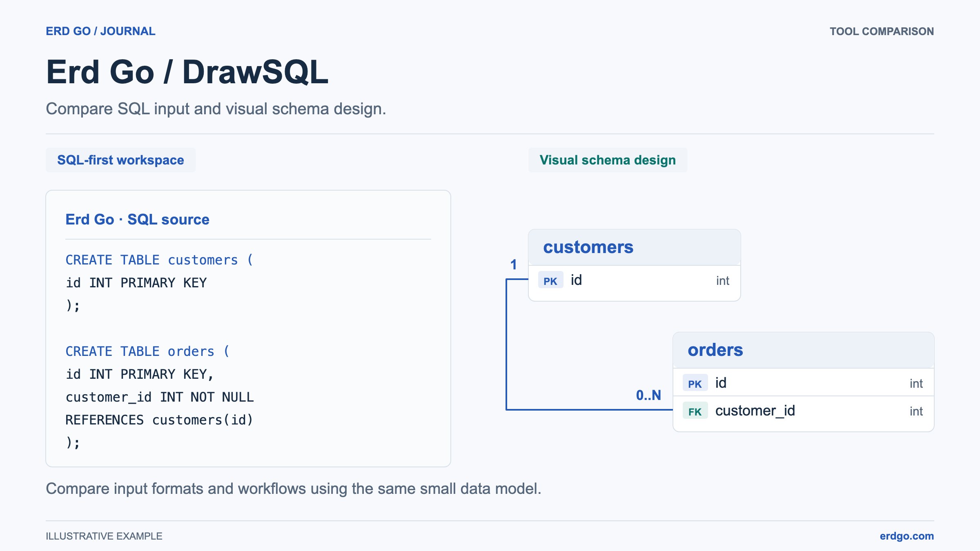Click the CREATE TABLE customers ( line

pos(160,260)
